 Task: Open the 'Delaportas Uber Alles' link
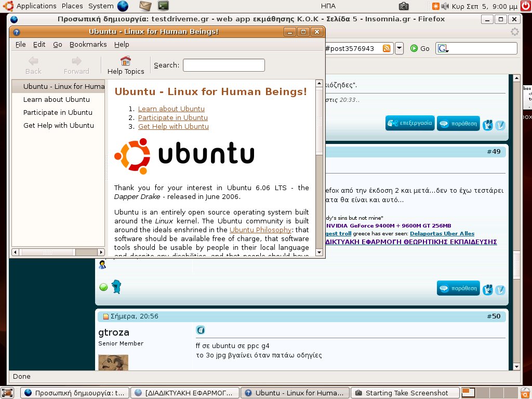pyautogui.click(x=442, y=233)
